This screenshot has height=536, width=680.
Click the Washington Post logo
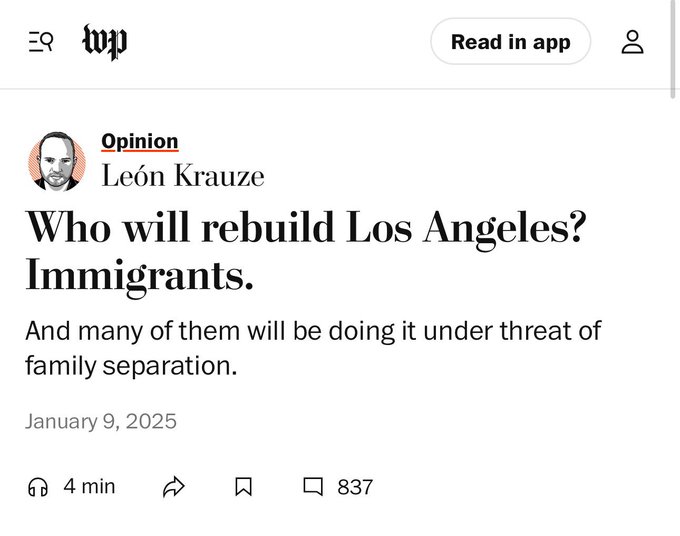pos(105,42)
